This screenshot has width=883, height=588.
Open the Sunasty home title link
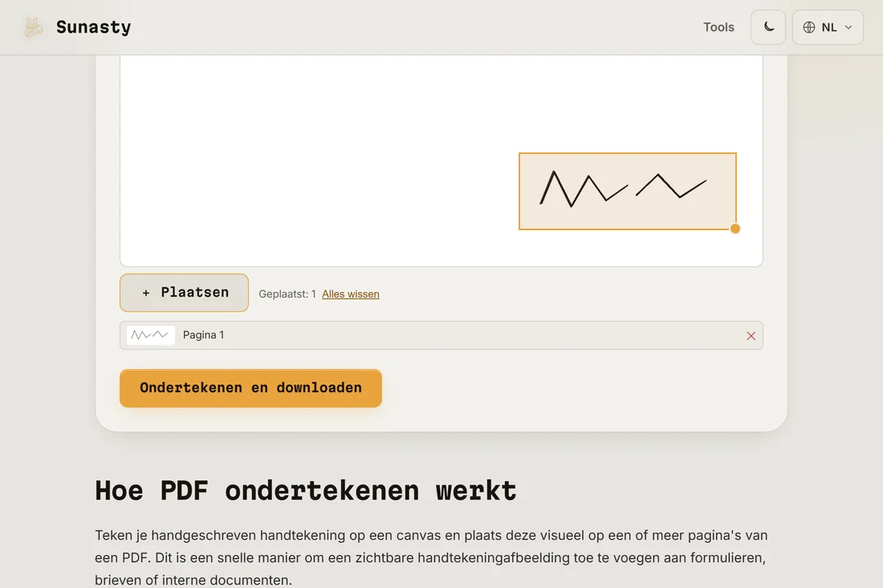pos(93,27)
